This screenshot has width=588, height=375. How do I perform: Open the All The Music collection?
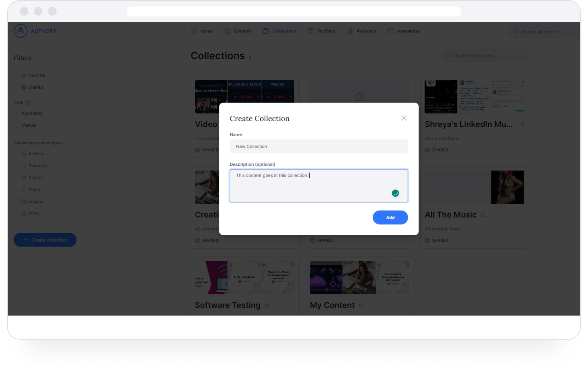[450, 215]
